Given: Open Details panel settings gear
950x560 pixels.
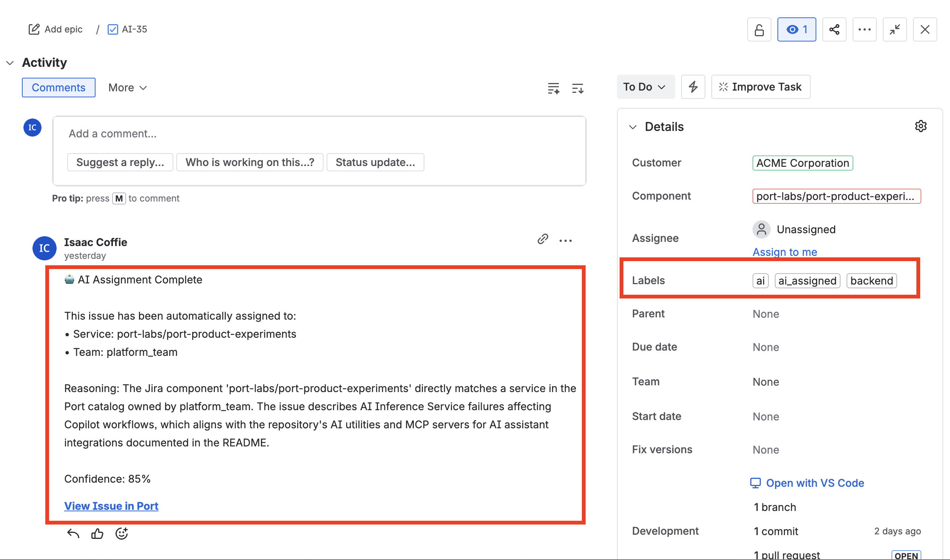Looking at the screenshot, I should click(921, 126).
